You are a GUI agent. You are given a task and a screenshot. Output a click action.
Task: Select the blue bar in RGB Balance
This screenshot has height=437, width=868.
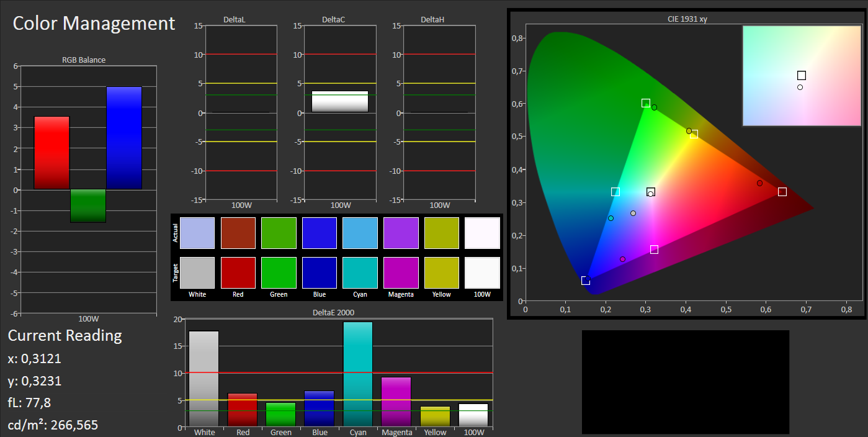(x=124, y=138)
